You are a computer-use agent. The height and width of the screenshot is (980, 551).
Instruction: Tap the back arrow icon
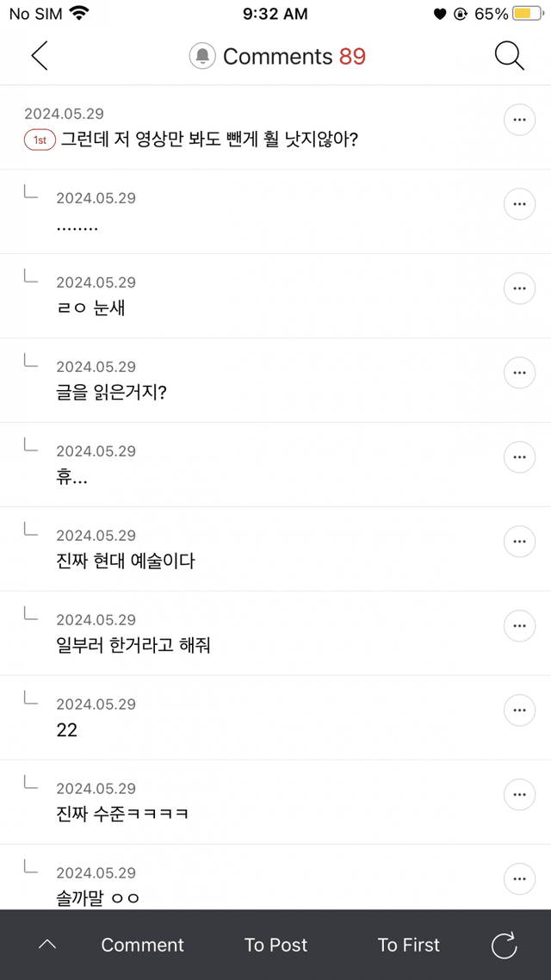40,56
